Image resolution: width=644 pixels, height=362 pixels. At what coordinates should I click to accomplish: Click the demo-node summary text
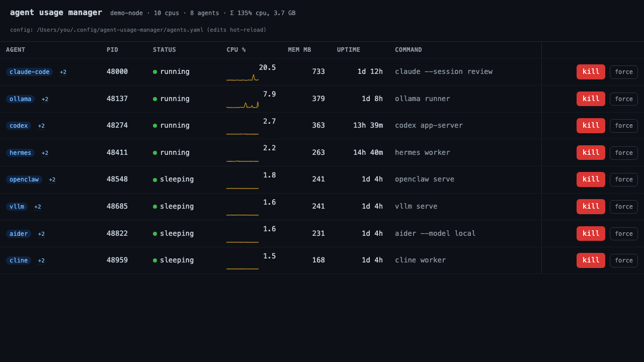tap(203, 13)
